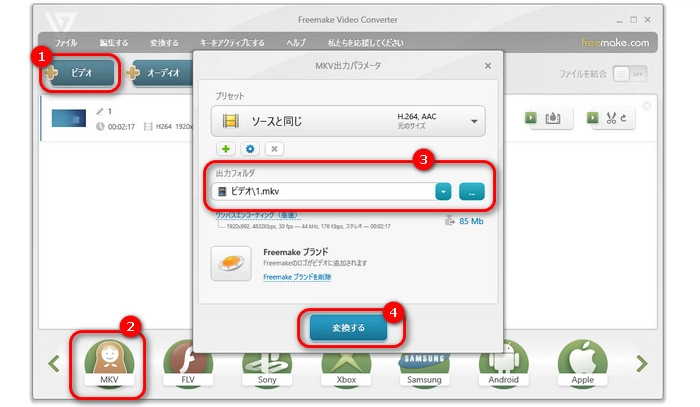Click the output path field ビデオ\1.mkv
Image resolution: width=700 pixels, height=407 pixels.
[324, 191]
